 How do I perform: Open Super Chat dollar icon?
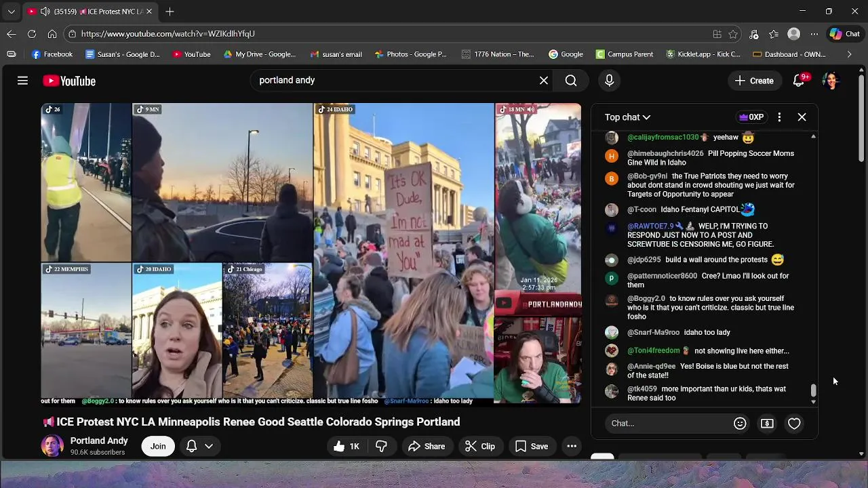767,424
